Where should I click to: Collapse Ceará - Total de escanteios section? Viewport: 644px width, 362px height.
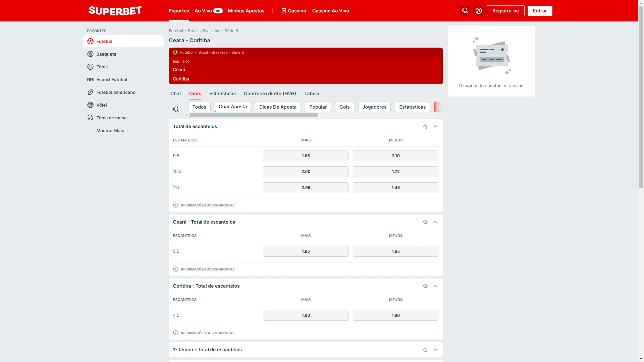435,222
